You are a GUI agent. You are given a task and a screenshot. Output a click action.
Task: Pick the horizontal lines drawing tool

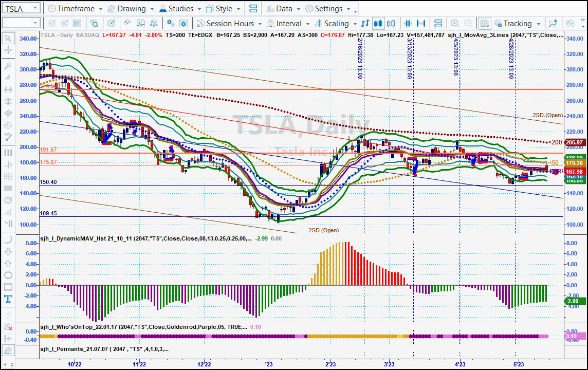point(8,188)
